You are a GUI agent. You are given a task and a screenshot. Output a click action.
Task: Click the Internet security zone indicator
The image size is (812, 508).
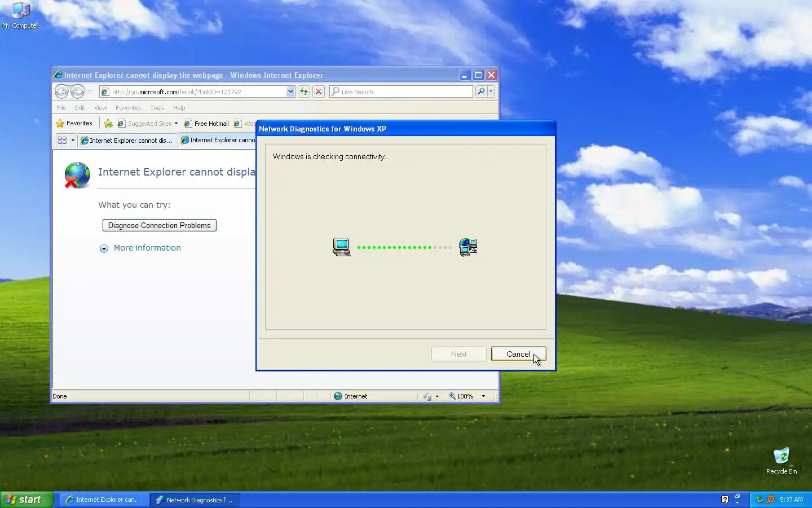coord(350,396)
